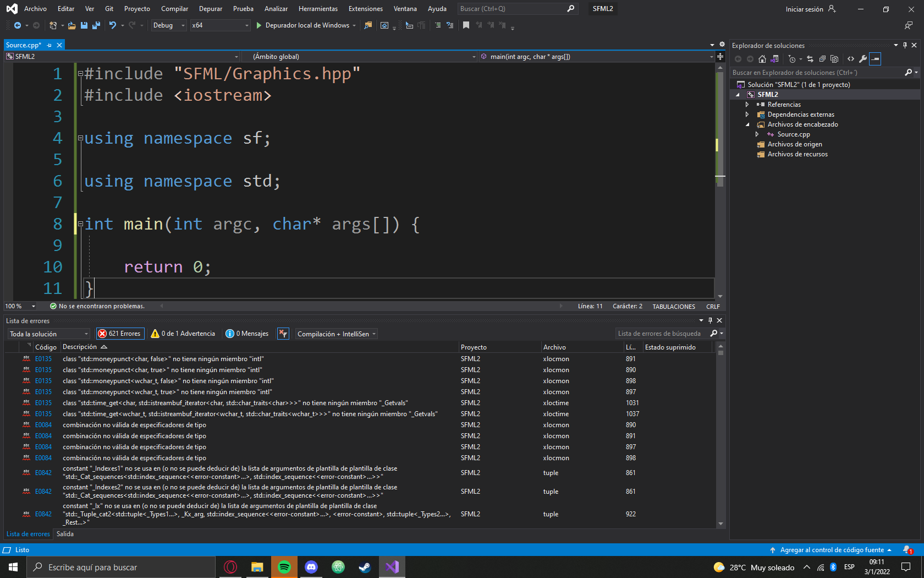Open the first E0135 error code link
The image size is (924, 578).
coord(43,359)
